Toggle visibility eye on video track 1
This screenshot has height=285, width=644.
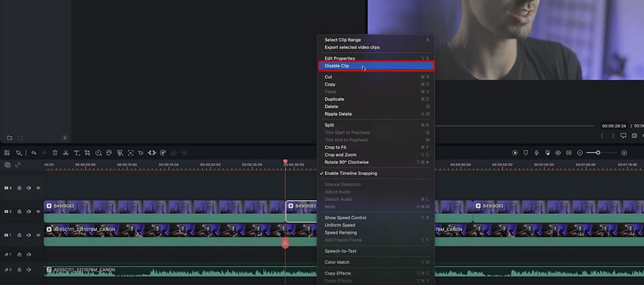click(38, 235)
